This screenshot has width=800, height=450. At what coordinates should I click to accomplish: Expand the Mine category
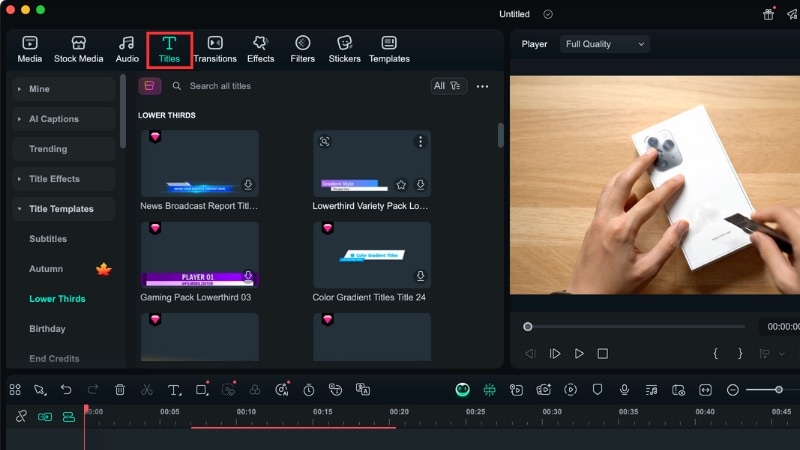(x=64, y=89)
